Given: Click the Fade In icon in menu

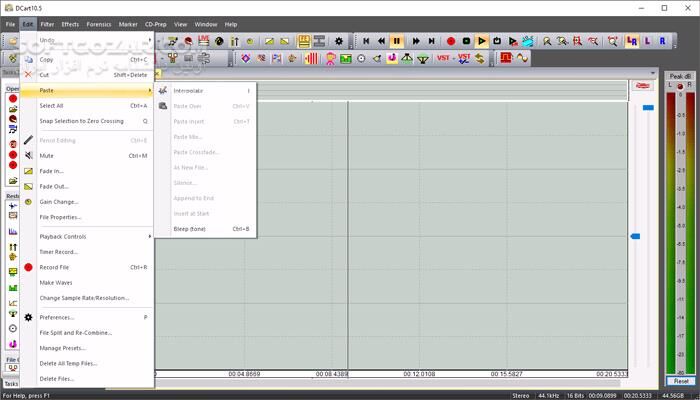Looking at the screenshot, I should pyautogui.click(x=28, y=171).
